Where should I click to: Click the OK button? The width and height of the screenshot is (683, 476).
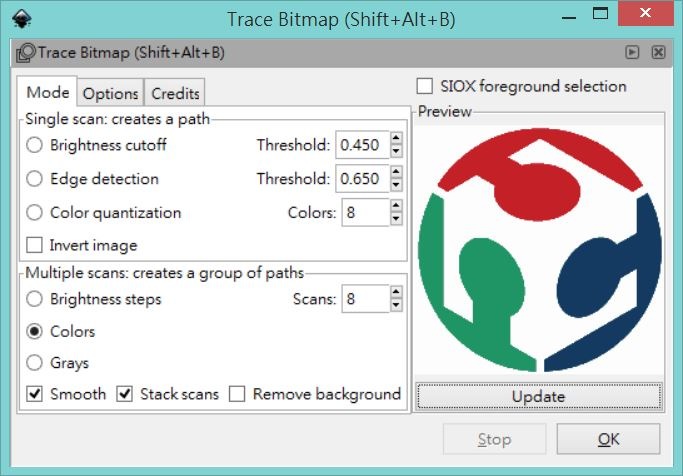click(608, 439)
